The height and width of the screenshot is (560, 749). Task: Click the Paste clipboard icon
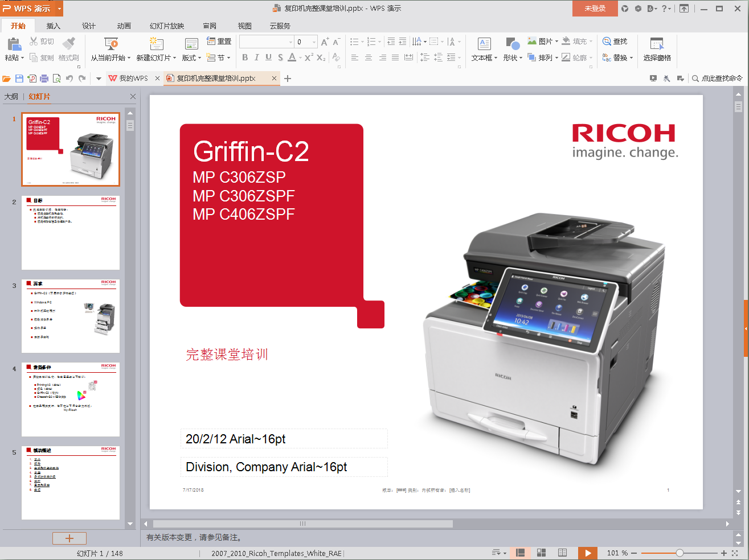[14, 44]
